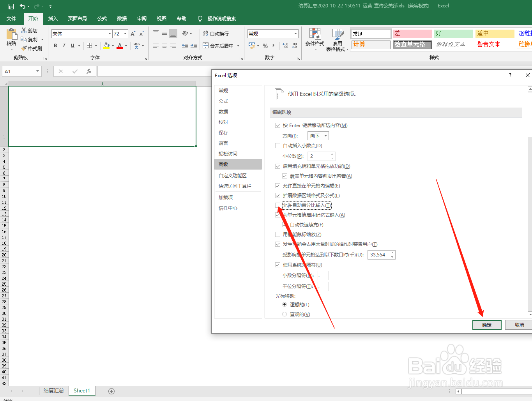
Task: Click the insert function fx icon
Action: (x=89, y=71)
